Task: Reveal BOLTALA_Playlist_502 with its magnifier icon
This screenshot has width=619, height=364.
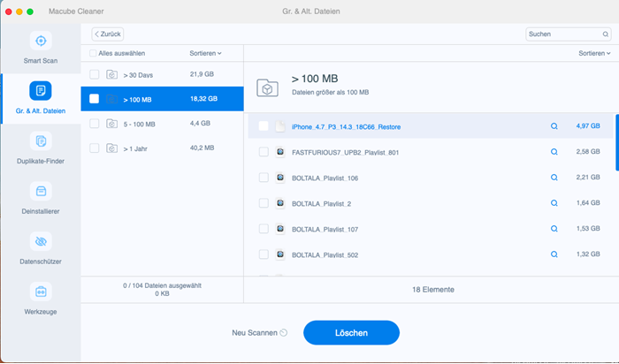Action: pos(554,254)
